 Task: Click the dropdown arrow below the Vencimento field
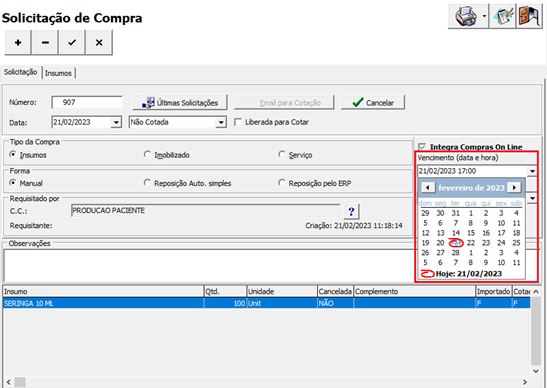(x=532, y=198)
